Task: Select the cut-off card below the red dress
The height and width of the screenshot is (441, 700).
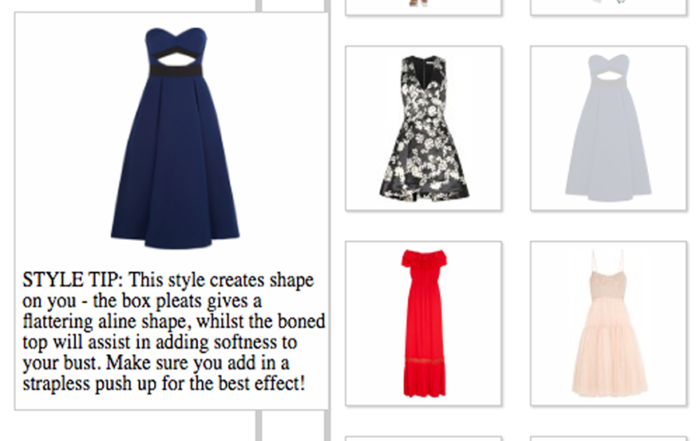Action: (x=424, y=438)
